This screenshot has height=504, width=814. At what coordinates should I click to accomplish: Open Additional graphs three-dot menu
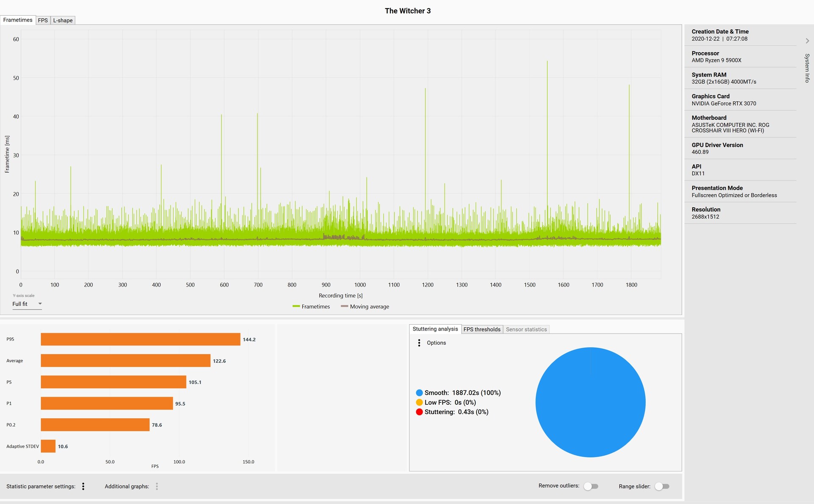[157, 486]
